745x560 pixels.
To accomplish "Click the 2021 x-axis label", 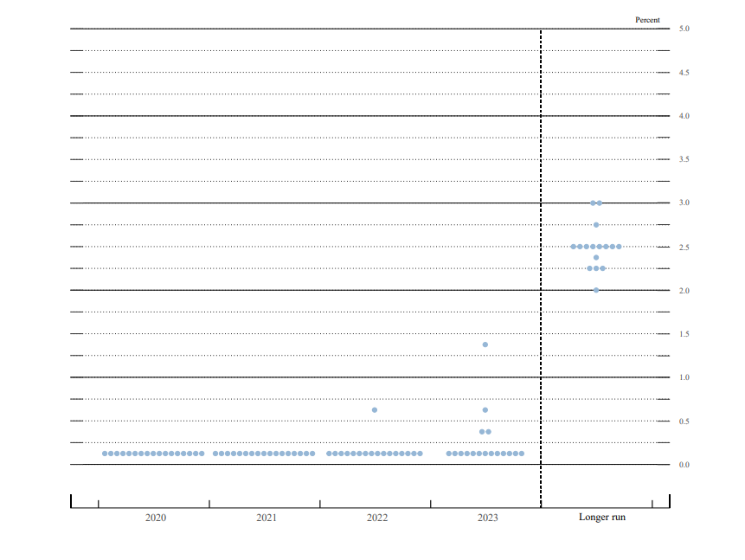I will [267, 518].
